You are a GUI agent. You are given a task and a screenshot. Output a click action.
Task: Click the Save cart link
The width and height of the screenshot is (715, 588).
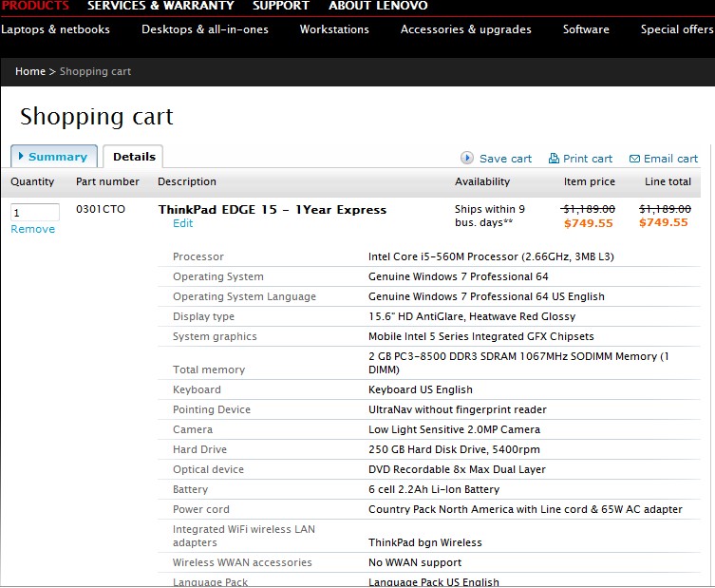tap(505, 159)
